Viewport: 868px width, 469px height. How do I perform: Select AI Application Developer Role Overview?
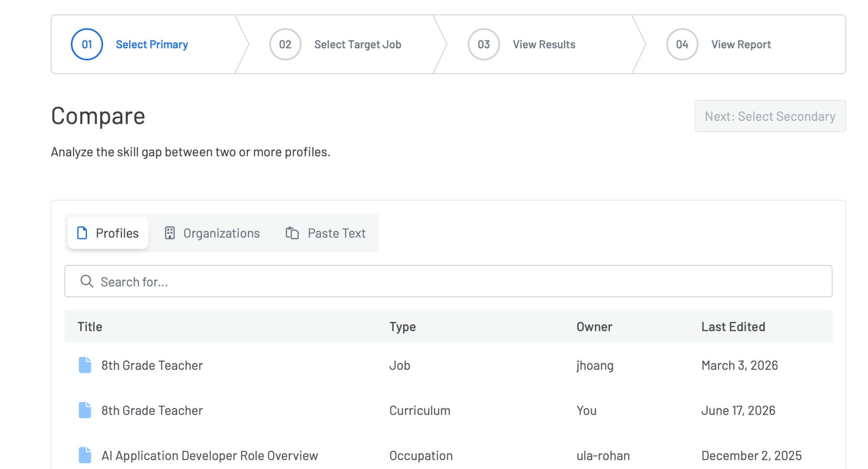(x=210, y=456)
